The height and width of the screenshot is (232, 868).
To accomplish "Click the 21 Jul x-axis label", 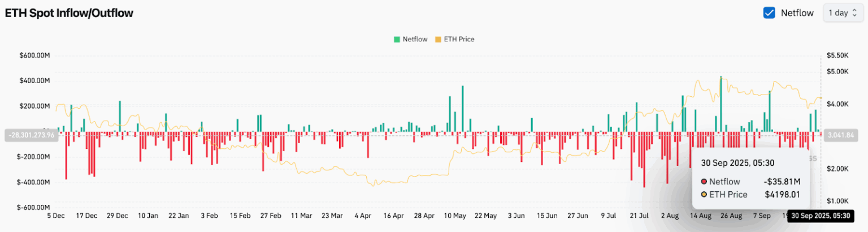I will [639, 216].
